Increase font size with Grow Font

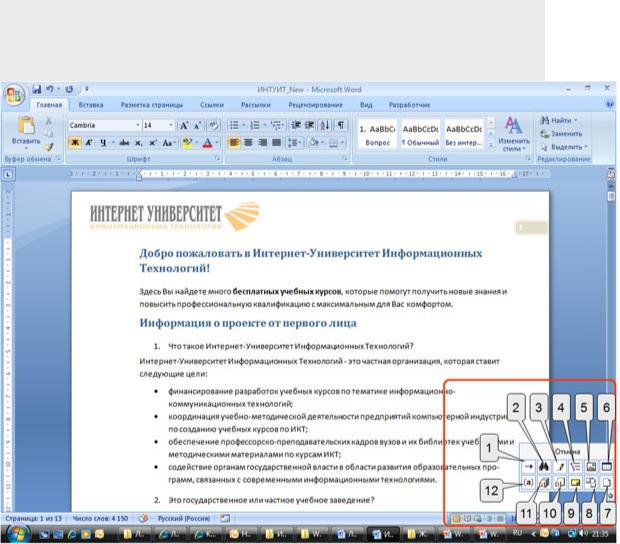point(184,126)
